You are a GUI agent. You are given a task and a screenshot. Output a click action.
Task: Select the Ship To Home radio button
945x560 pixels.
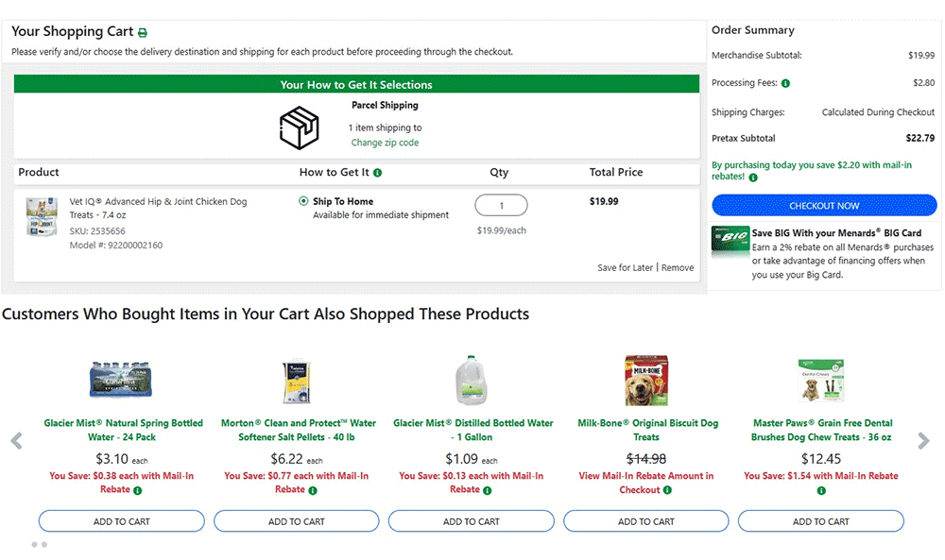point(303,201)
